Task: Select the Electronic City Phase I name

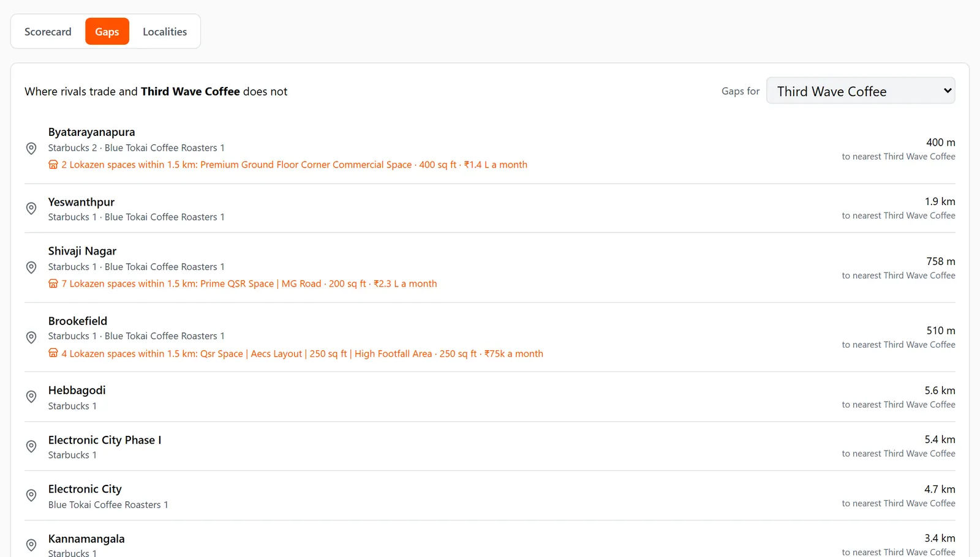Action: point(105,440)
